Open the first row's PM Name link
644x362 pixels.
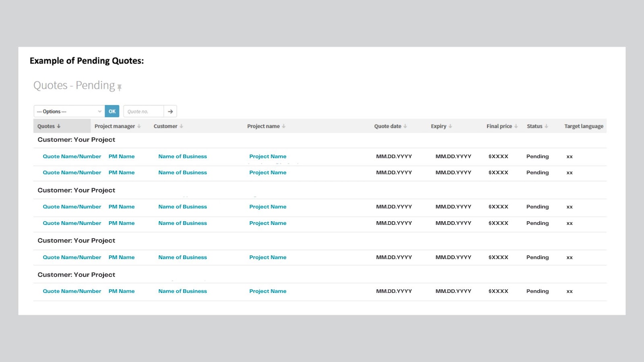[x=122, y=156]
